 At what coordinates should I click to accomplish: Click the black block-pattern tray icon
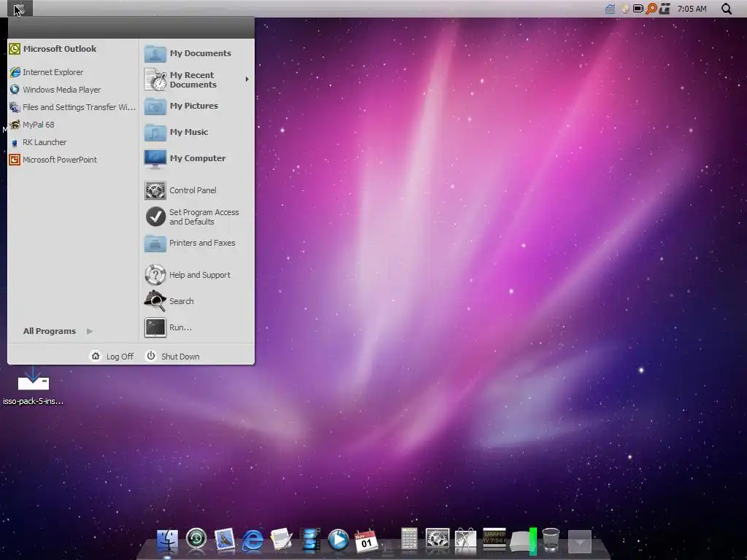click(665, 9)
